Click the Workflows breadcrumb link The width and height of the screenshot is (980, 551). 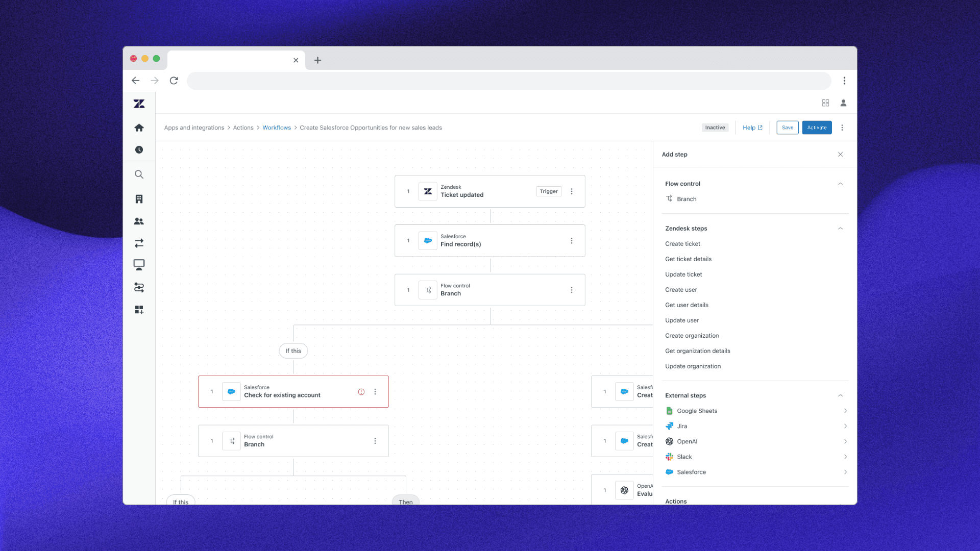tap(276, 128)
